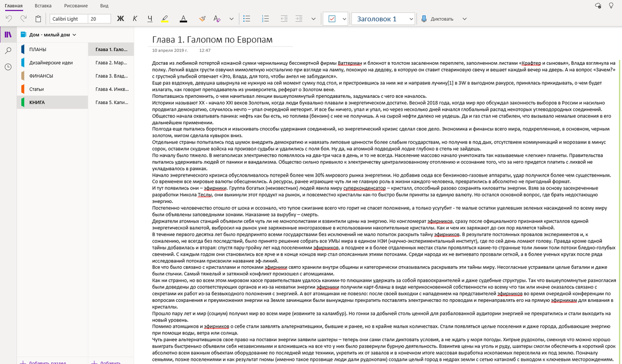Open page Глава 1. Гало...
The width and height of the screenshot is (622, 364).
[x=110, y=49]
